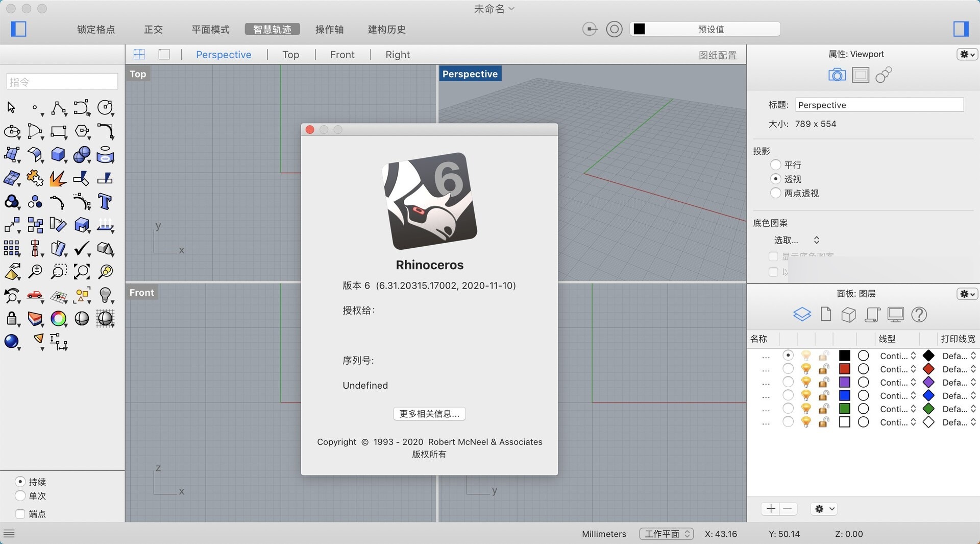Select the Rectangular Array tool
Screen dimensions: 980x544
[x=11, y=248]
